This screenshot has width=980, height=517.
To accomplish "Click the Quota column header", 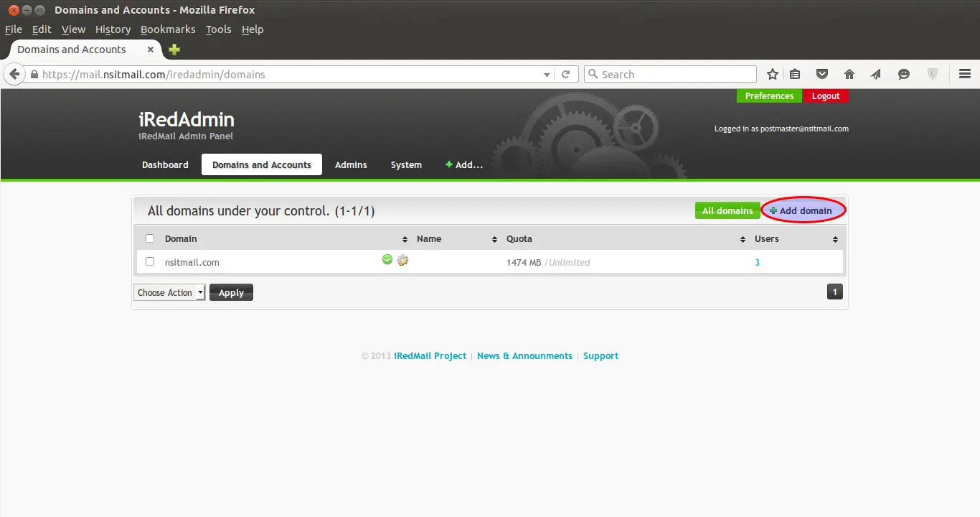I will coord(519,238).
